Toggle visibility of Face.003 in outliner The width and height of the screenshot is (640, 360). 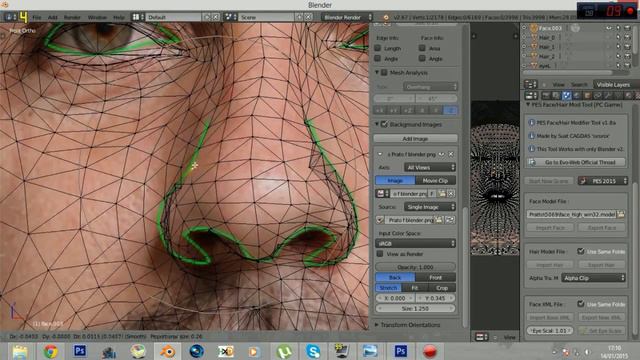(609, 28)
